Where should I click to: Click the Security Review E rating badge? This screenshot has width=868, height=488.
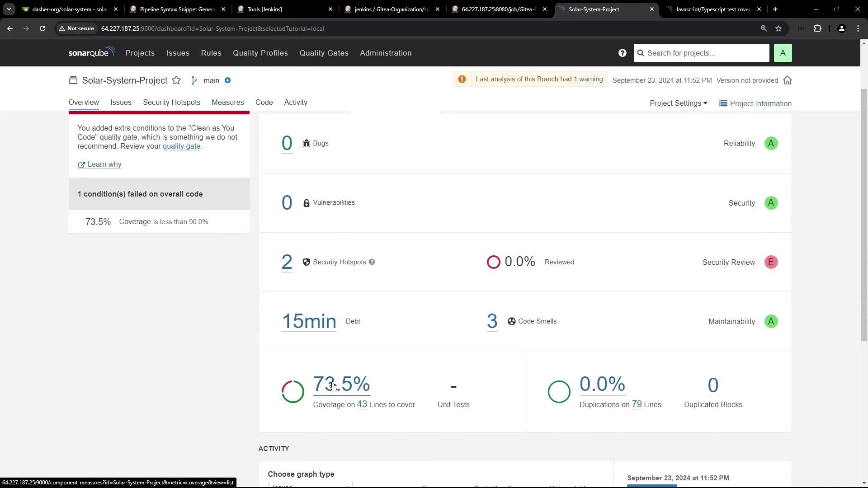click(x=771, y=263)
